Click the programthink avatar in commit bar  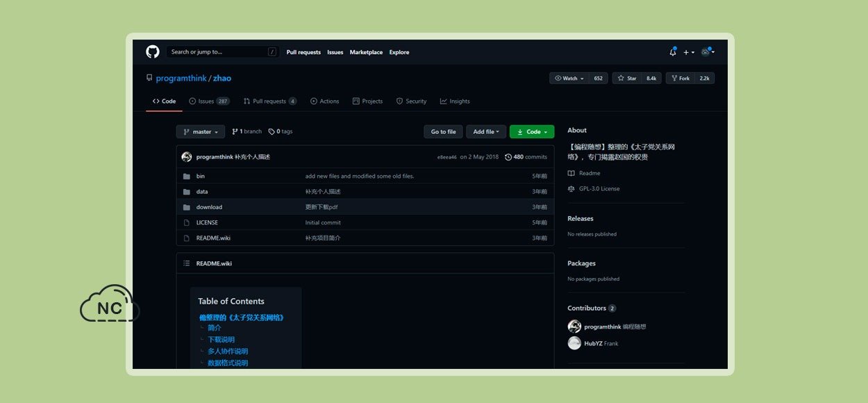point(187,157)
